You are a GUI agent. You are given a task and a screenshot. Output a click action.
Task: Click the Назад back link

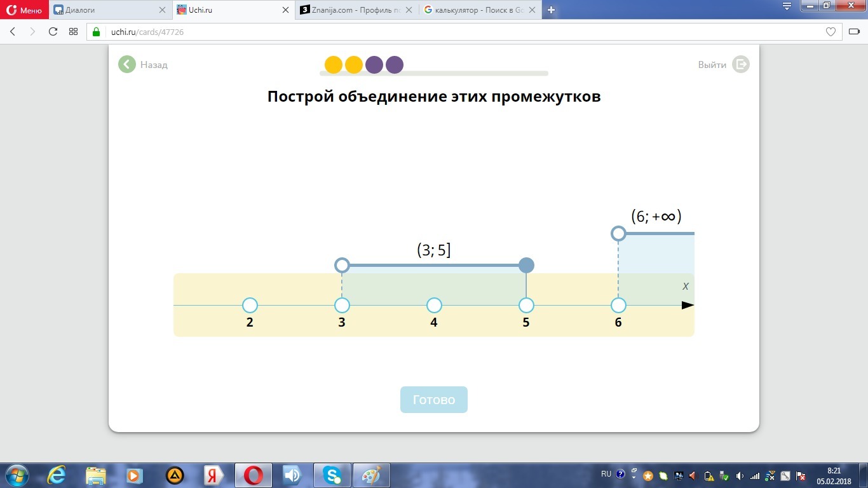pyautogui.click(x=143, y=64)
